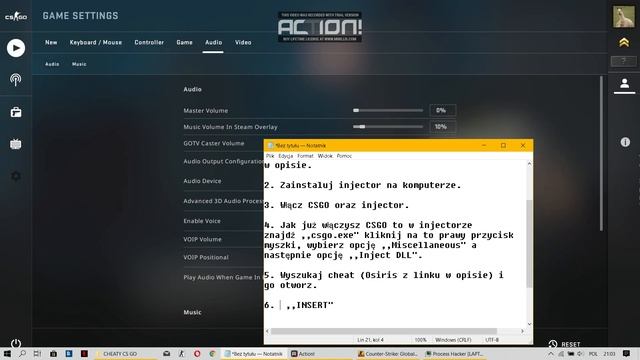Click the 'VOIP Volume' setting label

coord(202,239)
